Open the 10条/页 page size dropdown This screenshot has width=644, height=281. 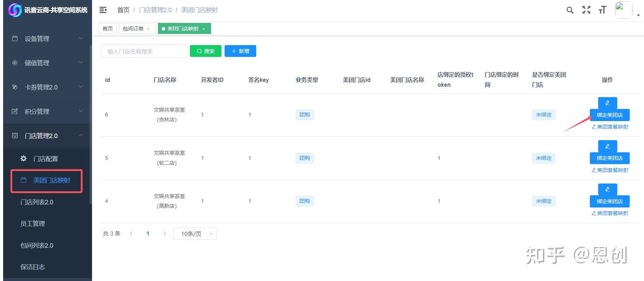click(195, 234)
